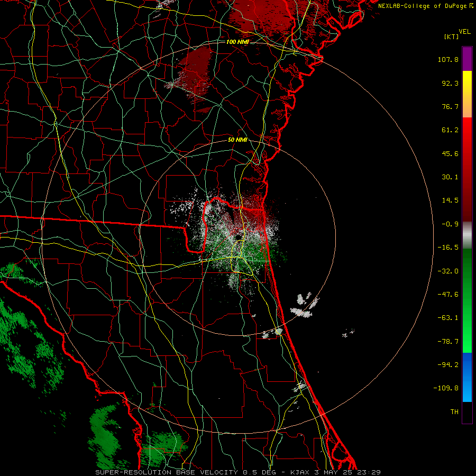Click the -47.6 legend value
476x476 pixels.
click(x=448, y=295)
